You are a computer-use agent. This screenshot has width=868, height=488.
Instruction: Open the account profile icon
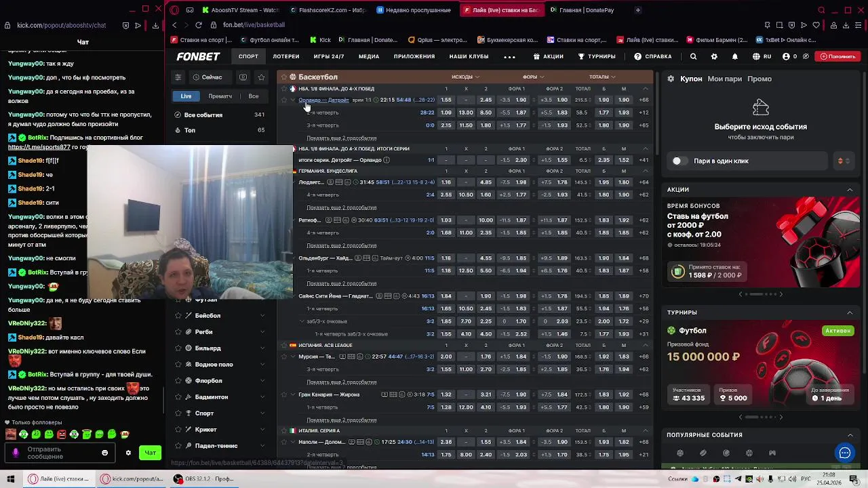(786, 57)
